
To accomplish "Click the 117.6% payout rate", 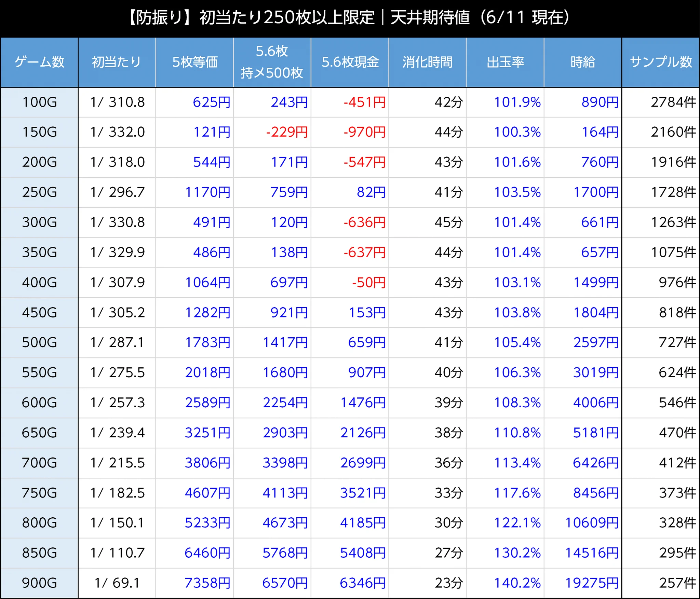I will 517,493.
